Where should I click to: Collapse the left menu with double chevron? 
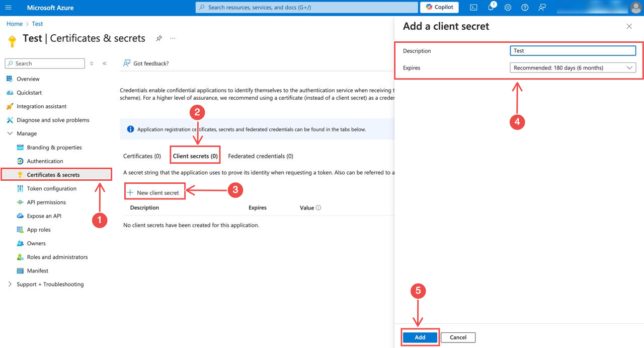pos(105,63)
